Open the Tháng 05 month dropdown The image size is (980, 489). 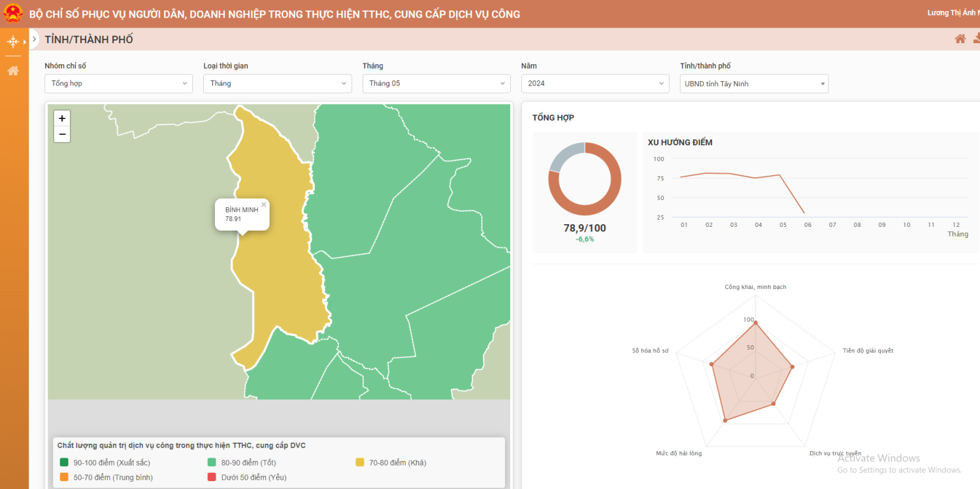436,84
